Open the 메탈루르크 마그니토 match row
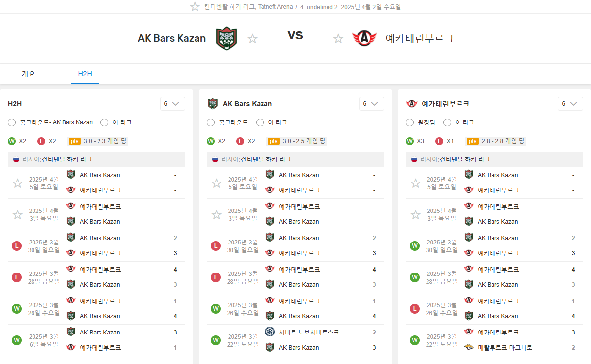 tap(507, 347)
